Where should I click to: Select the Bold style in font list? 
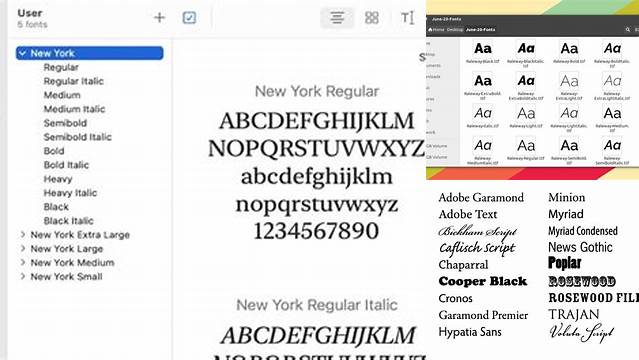tap(54, 151)
